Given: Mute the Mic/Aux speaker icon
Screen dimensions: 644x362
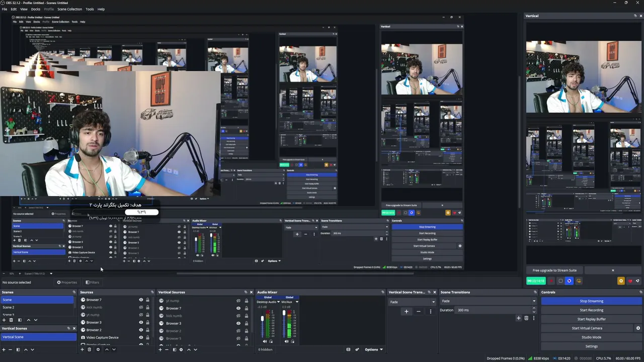Looking at the screenshot, I should [287, 341].
